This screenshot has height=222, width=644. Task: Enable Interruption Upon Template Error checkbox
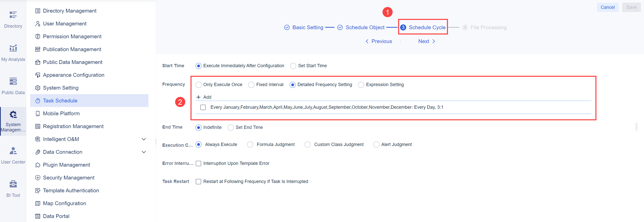199,164
